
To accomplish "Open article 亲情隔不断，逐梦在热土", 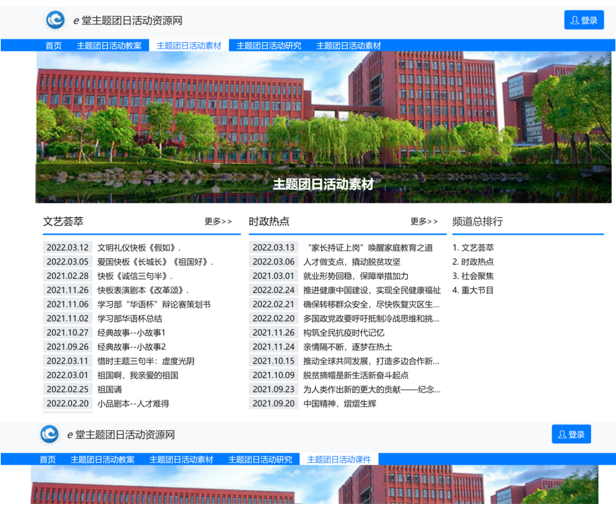I will point(348,347).
